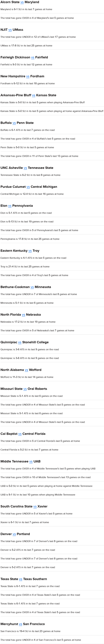Open UNC Asheville vs Tennessee State link

click(25, 168)
